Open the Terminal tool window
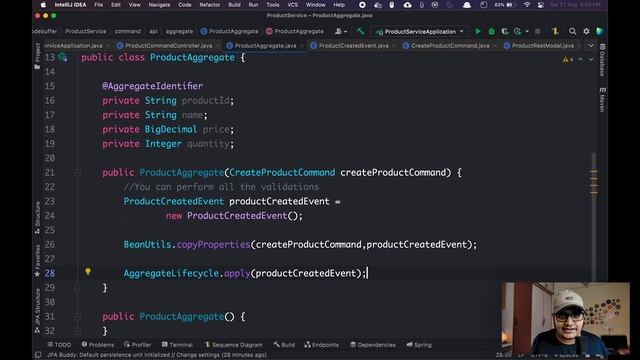 coord(177,345)
